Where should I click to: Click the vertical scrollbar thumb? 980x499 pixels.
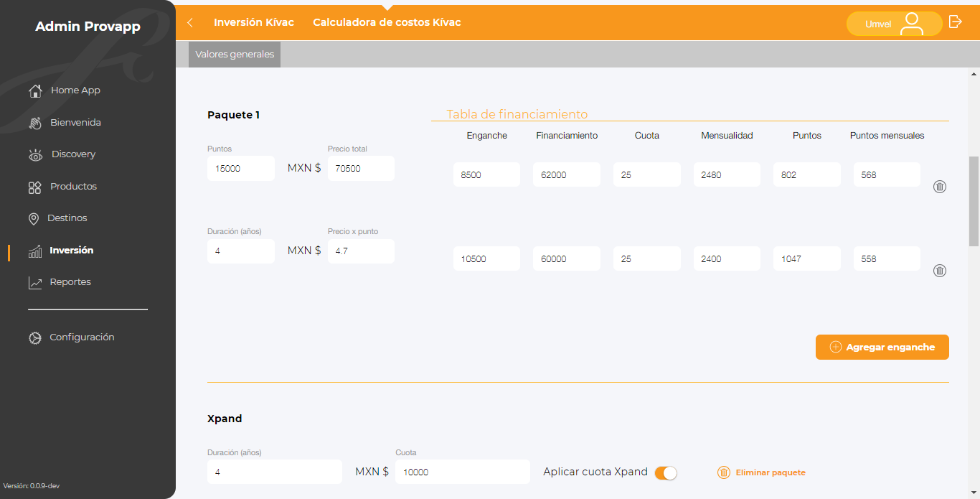[x=974, y=201]
